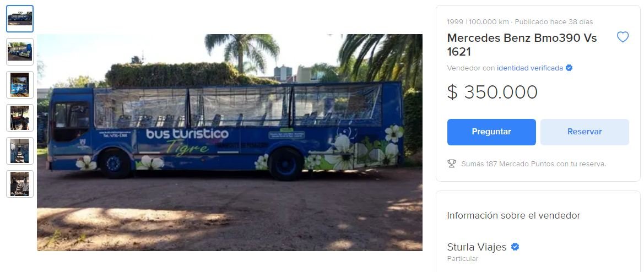View the fourth interior photo thumbnail

pyautogui.click(x=20, y=118)
